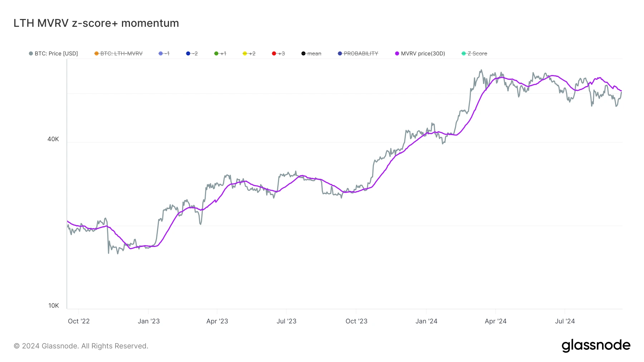Screen dimensions: 644x362
Task: Click the red +3 legend dot
Action: (x=274, y=54)
